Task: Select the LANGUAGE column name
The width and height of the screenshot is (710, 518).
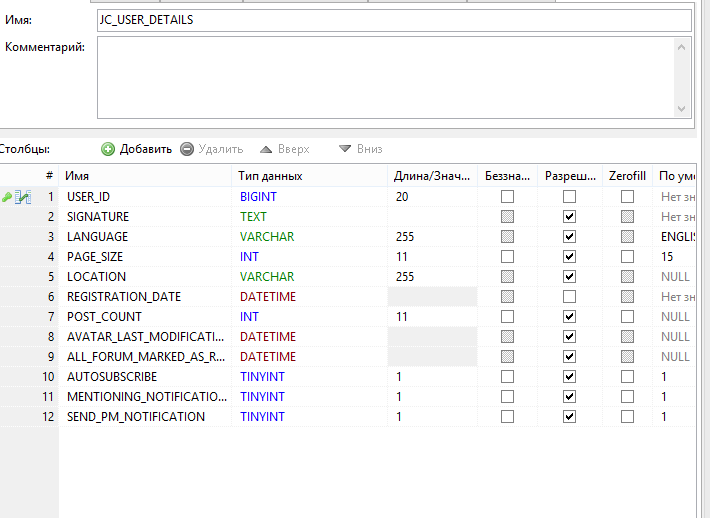Action: 97,237
